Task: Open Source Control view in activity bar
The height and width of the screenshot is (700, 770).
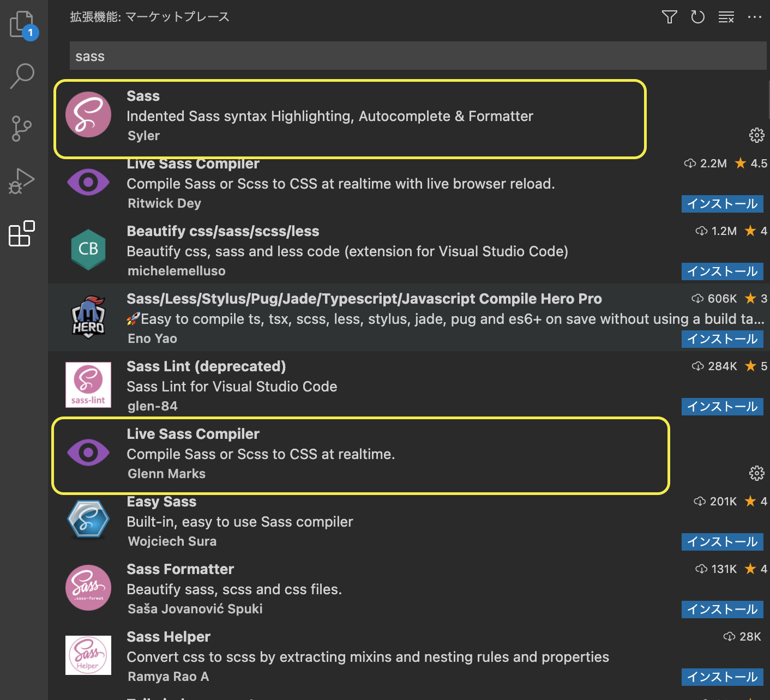Action: [x=22, y=129]
